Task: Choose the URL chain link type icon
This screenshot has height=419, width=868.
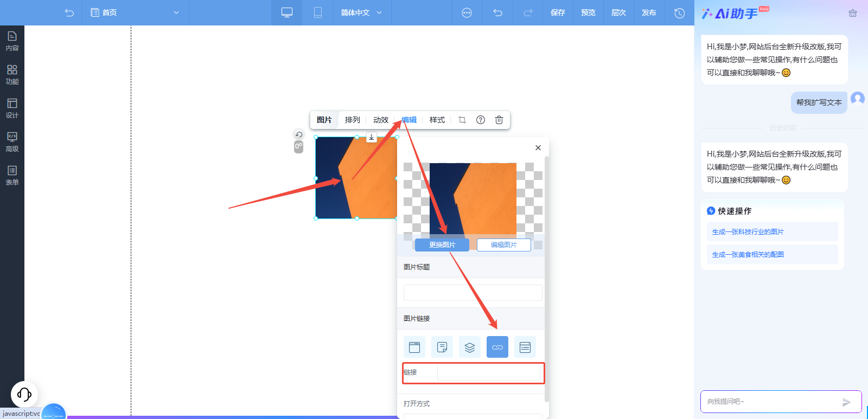Action: tap(497, 347)
